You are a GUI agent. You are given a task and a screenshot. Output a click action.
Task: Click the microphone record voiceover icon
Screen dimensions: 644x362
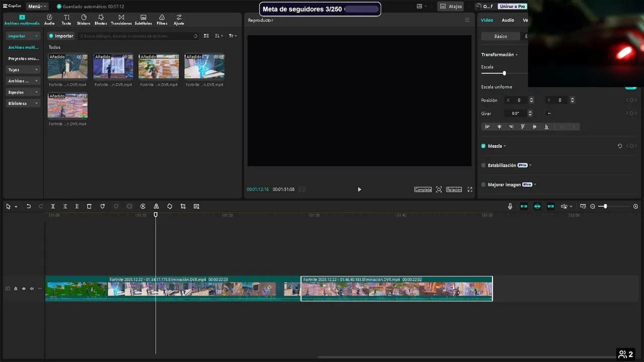click(x=510, y=206)
